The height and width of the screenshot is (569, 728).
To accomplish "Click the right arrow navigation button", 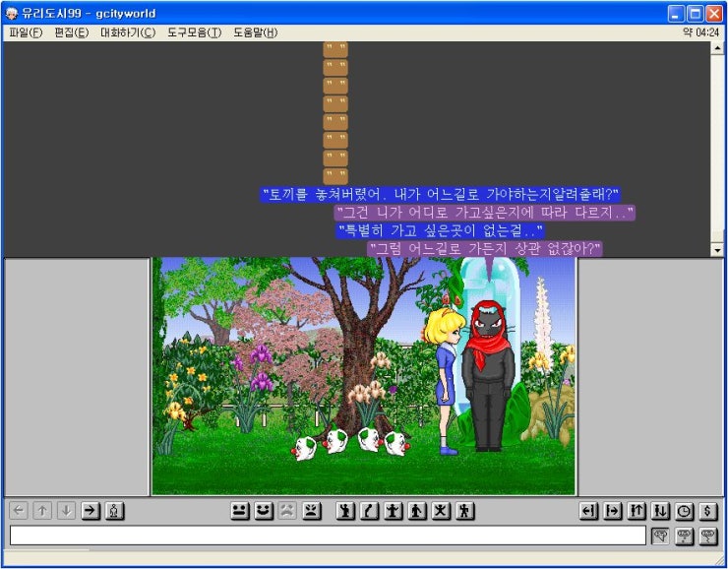I will tap(91, 511).
